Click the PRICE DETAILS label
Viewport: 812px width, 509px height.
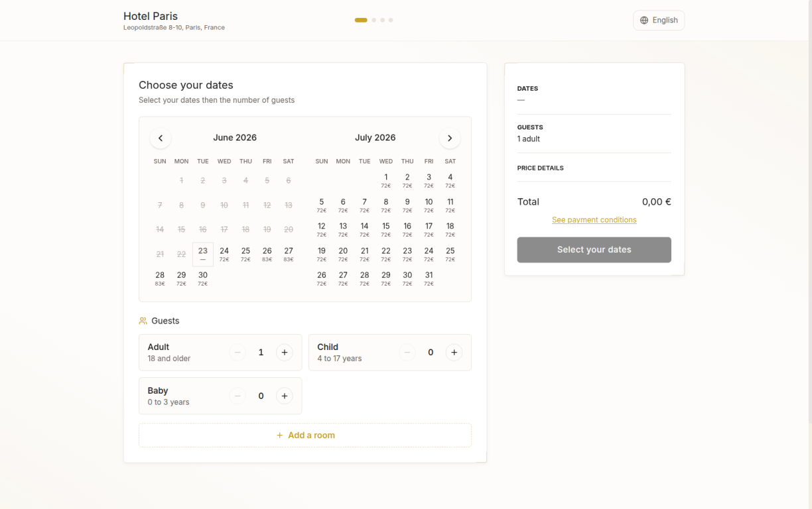[541, 168]
